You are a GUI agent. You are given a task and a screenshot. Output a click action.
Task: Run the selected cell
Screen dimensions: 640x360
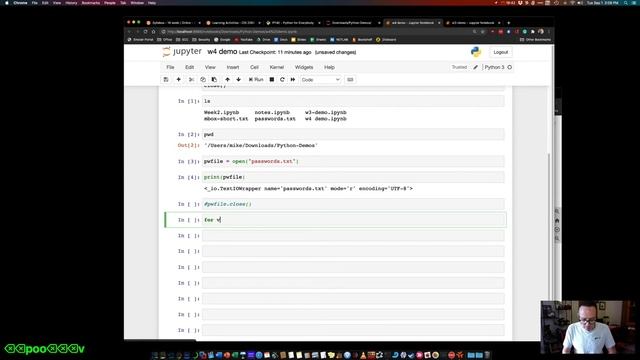pos(256,80)
